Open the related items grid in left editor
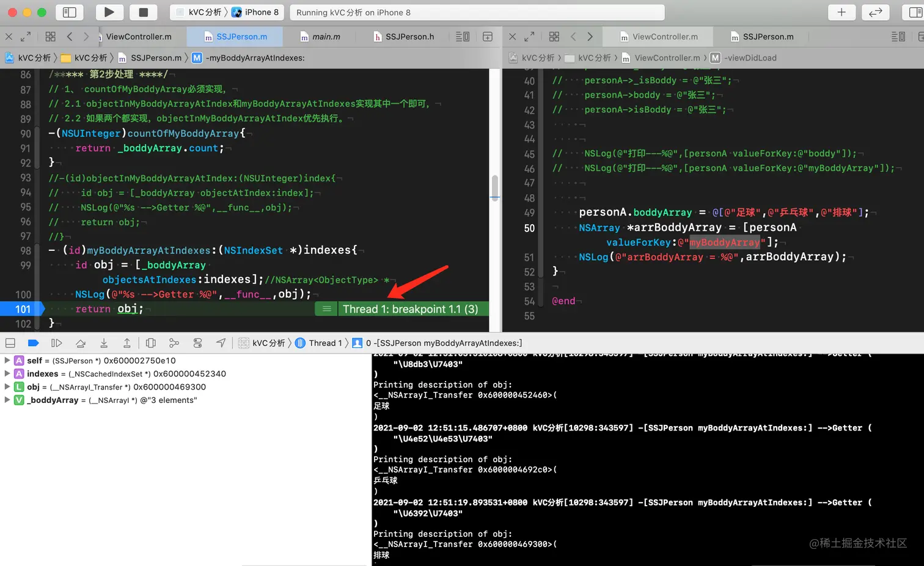 (50, 37)
